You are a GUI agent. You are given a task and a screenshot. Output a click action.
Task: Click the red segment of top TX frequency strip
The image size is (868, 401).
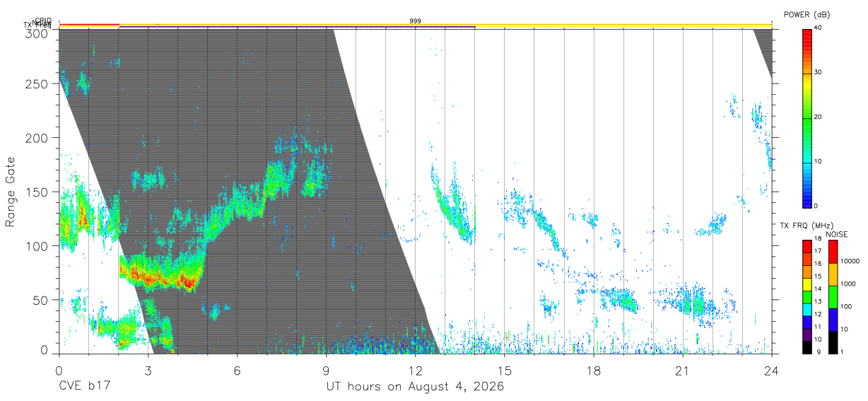point(89,24)
